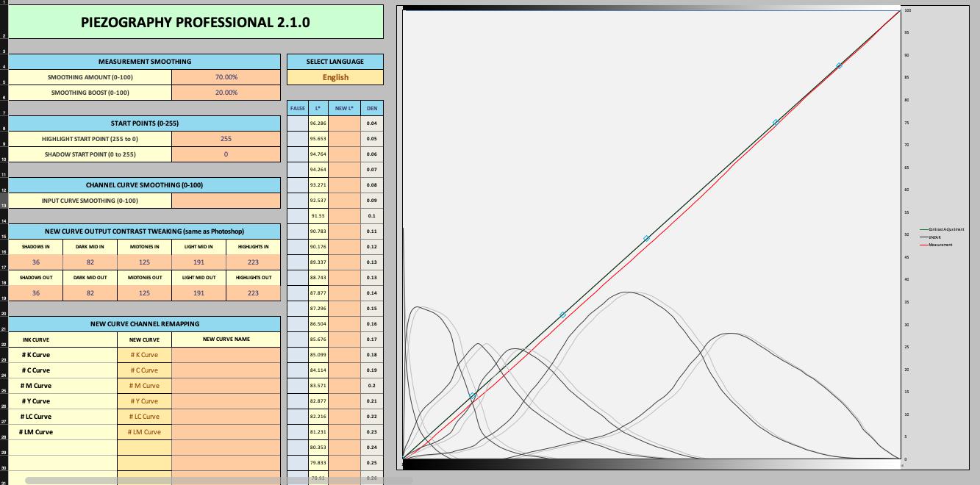Select the Dark Mid Out value 82

[90, 293]
